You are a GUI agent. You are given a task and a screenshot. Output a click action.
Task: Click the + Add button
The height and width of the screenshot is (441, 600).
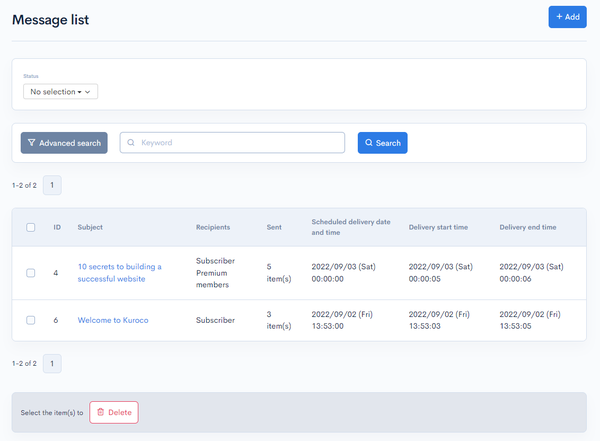coord(567,17)
